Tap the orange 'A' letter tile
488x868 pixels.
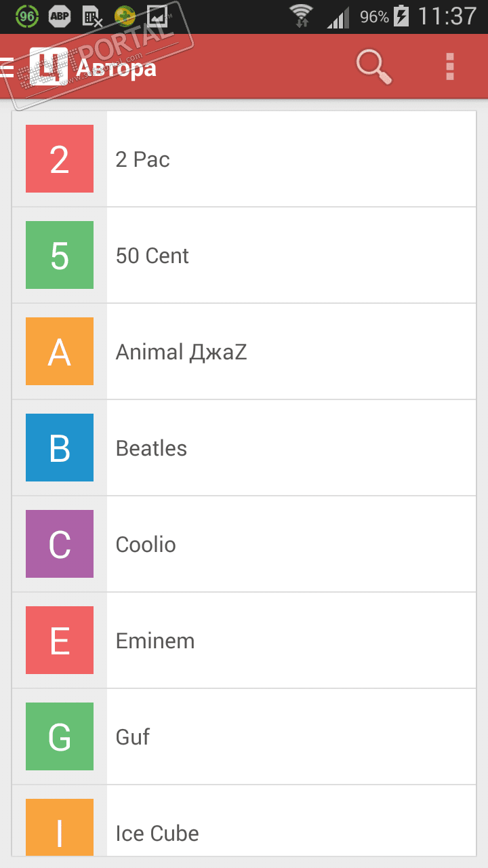click(60, 351)
